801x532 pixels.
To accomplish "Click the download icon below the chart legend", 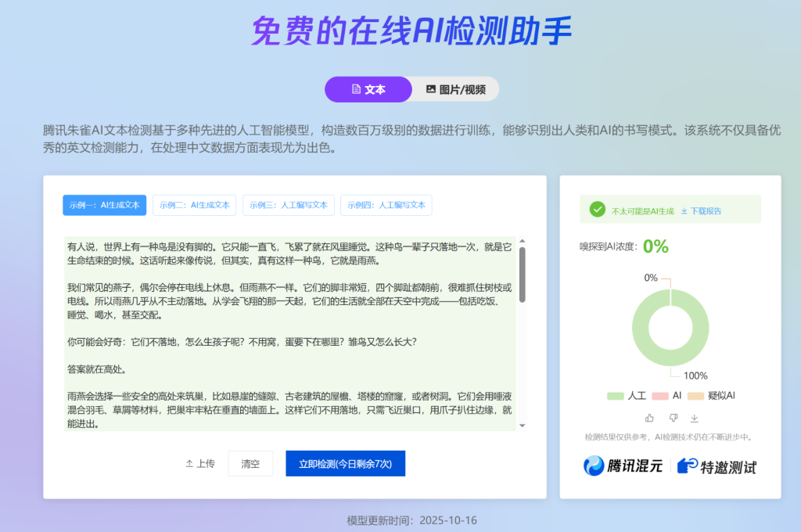I will [x=694, y=419].
